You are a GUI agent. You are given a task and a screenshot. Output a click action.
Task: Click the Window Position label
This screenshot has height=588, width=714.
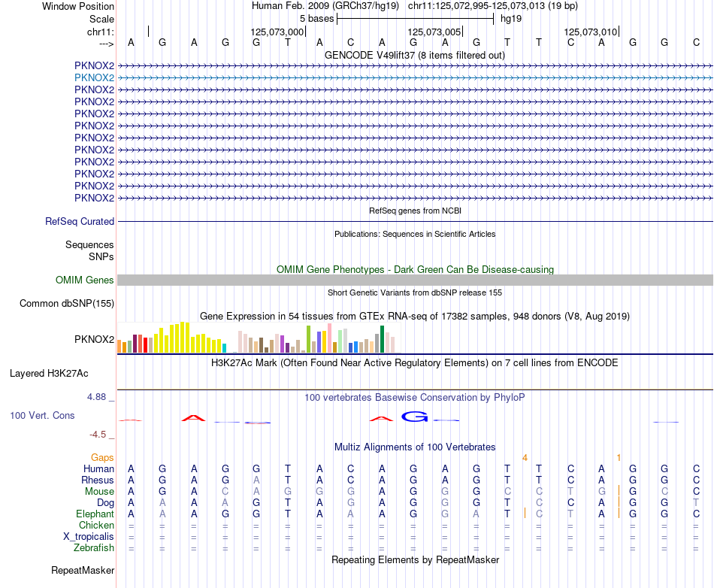click(78, 6)
